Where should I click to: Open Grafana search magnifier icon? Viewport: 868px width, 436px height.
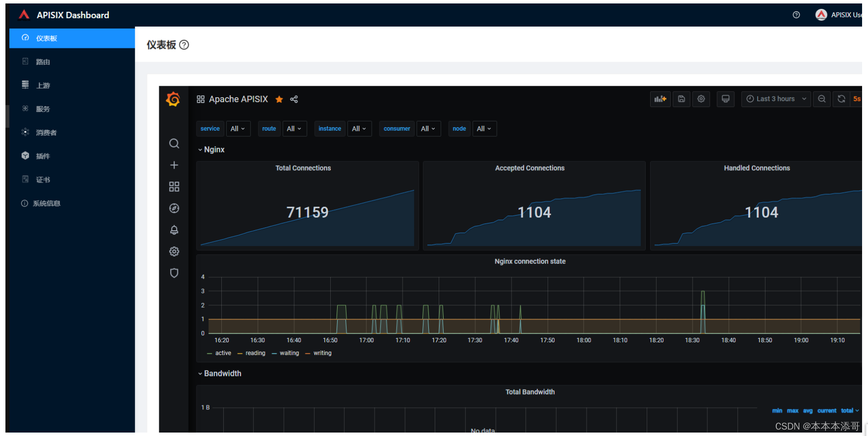pyautogui.click(x=174, y=144)
